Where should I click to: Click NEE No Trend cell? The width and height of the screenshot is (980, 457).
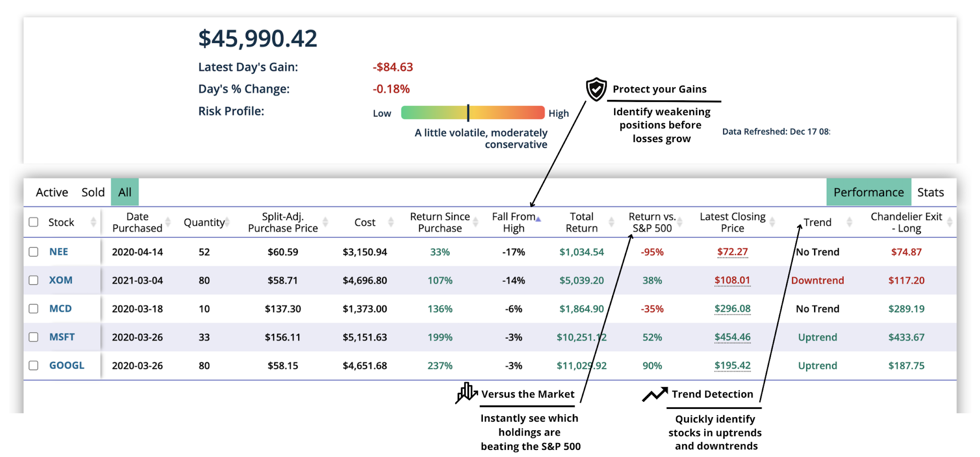pyautogui.click(x=818, y=252)
